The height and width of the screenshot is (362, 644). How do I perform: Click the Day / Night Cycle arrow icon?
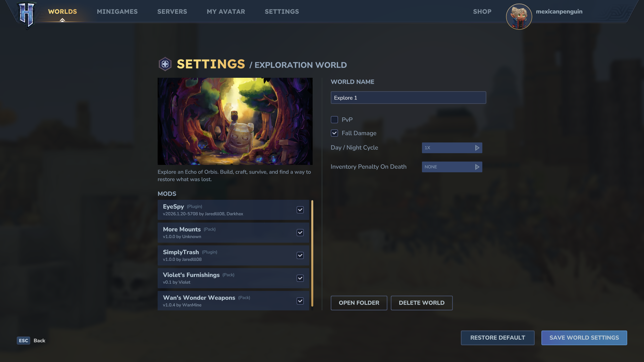point(477,148)
